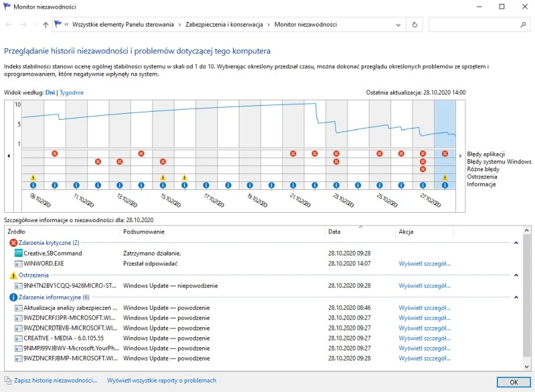535x392 pixels.
Task: Click the informational events blue icon in list
Action: (x=13, y=297)
